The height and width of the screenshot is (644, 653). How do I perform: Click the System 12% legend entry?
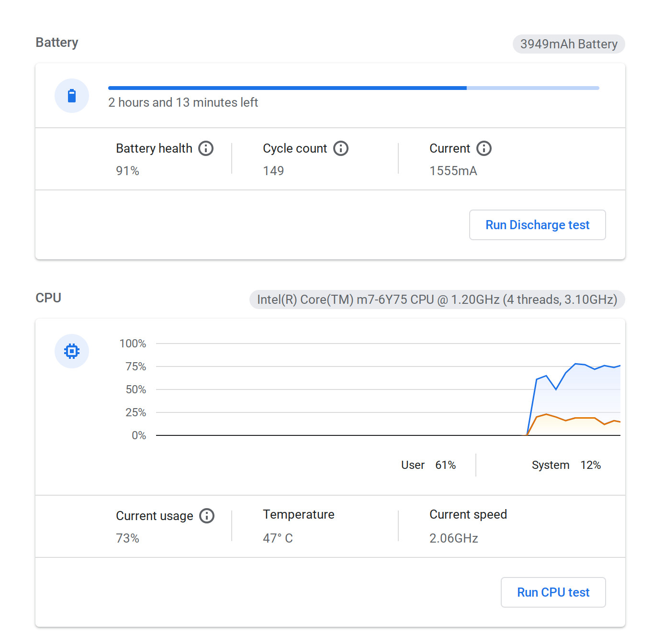coord(566,465)
